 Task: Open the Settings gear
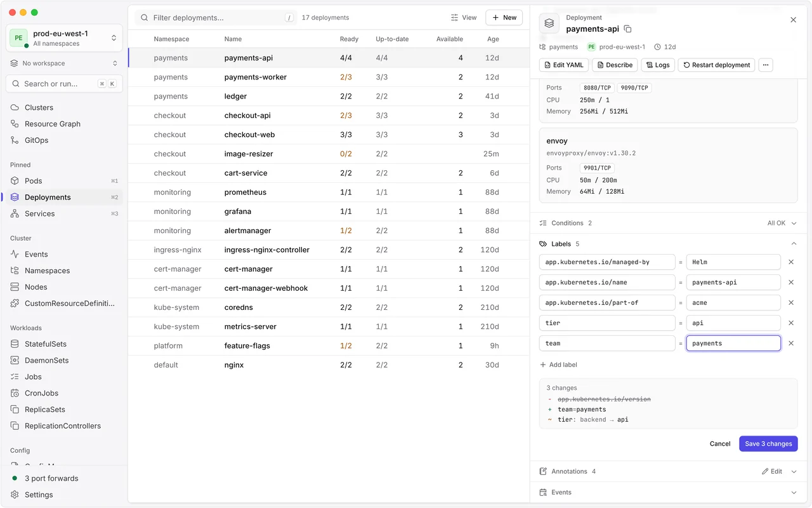pyautogui.click(x=63, y=495)
